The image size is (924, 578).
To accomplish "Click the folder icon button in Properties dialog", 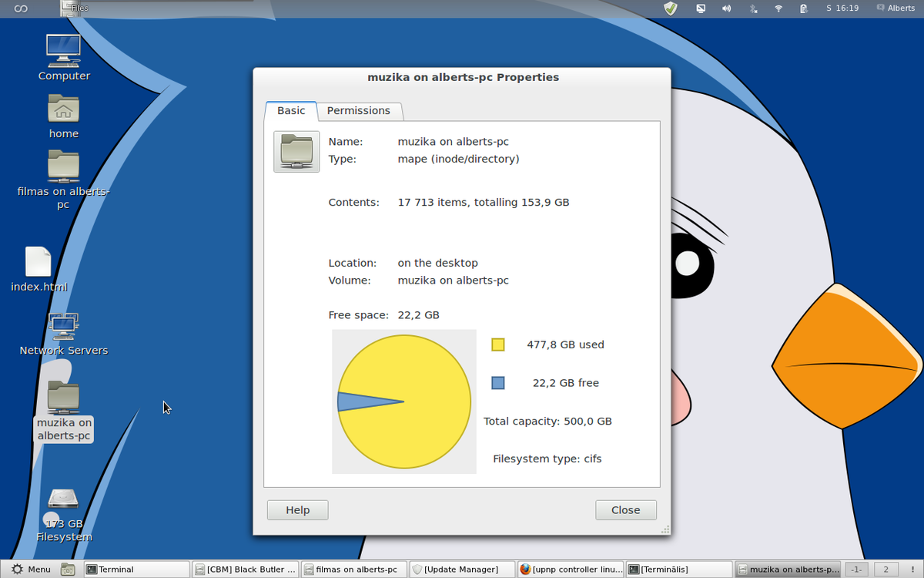I will click(x=296, y=151).
